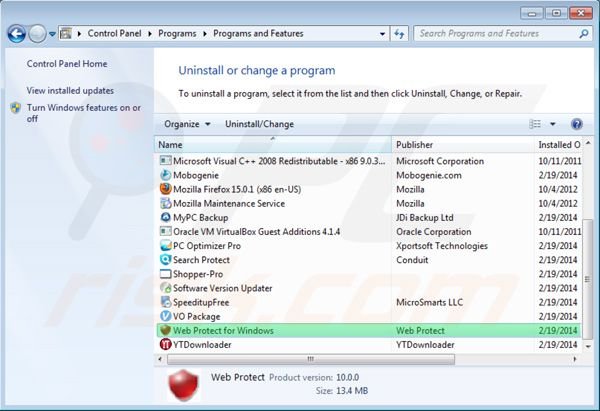Select Software Version Updater entry name
Image resolution: width=600 pixels, height=411 pixels.
click(223, 288)
